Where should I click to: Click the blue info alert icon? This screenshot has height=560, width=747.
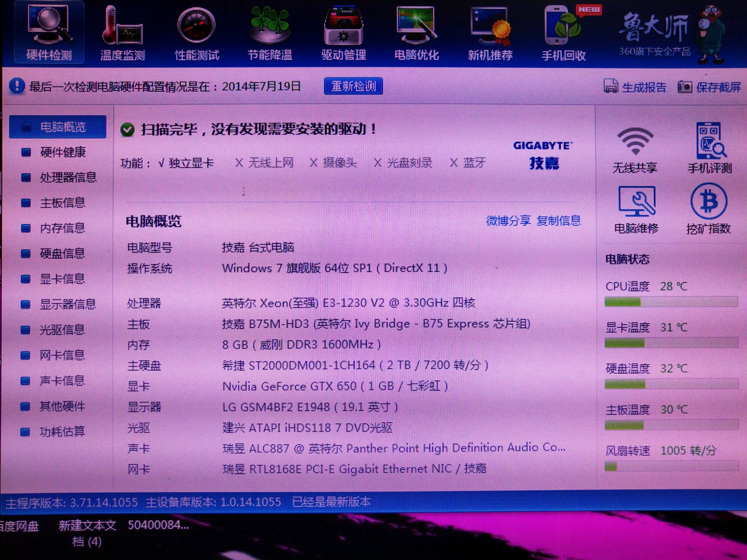tap(17, 86)
